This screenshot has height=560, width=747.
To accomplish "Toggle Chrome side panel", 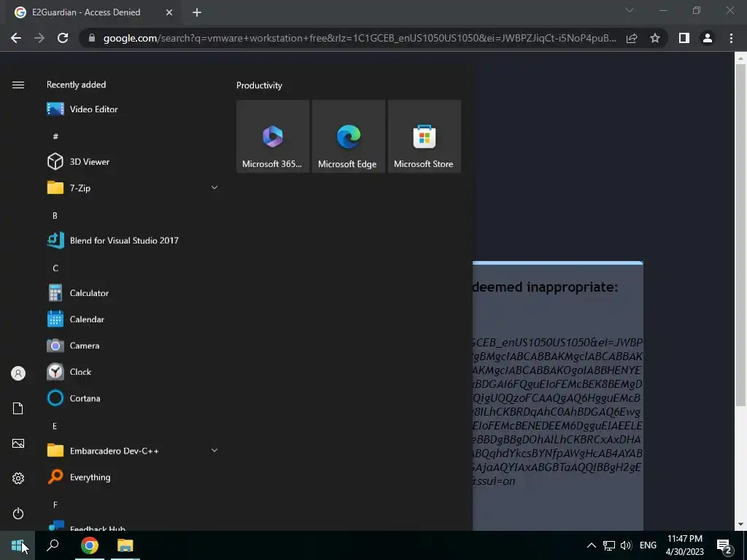I will click(684, 38).
